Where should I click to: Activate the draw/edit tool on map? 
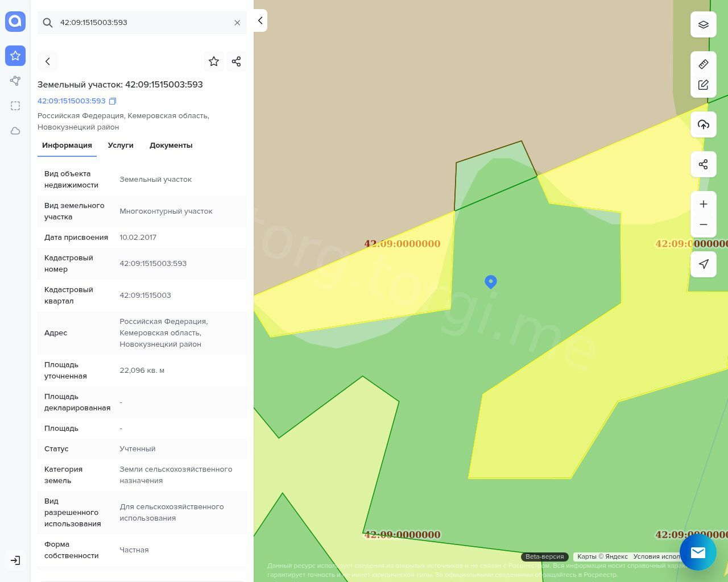703,85
